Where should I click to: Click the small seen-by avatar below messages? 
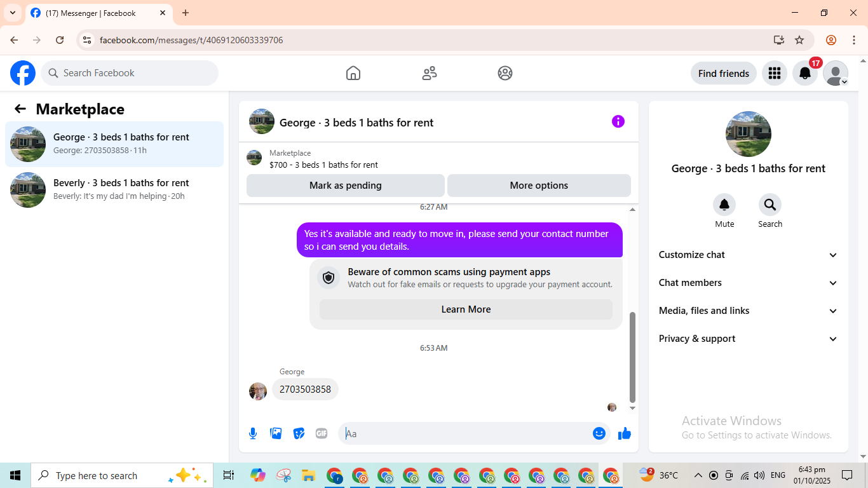coord(612,407)
